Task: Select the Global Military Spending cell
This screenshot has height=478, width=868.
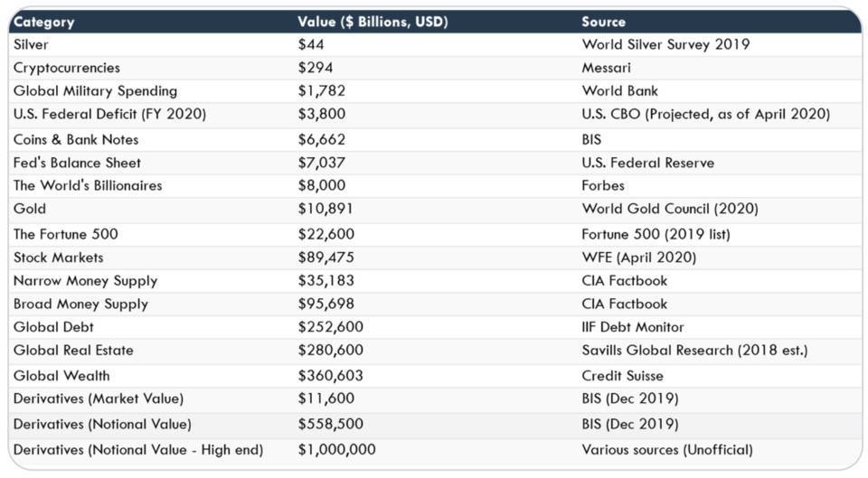Action: pos(96,91)
